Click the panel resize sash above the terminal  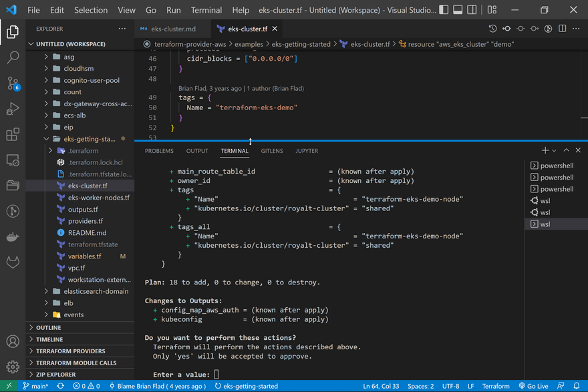[361, 141]
